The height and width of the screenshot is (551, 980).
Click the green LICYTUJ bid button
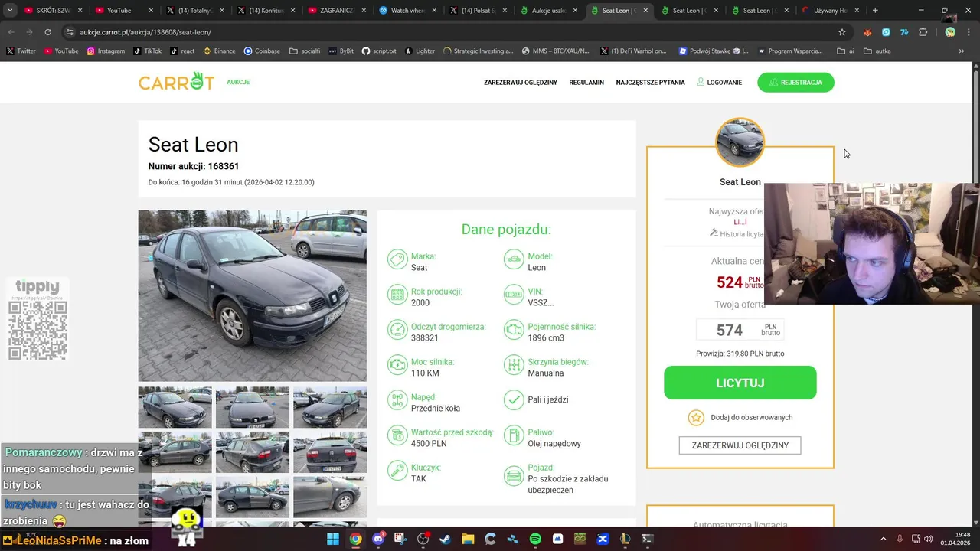coord(740,383)
